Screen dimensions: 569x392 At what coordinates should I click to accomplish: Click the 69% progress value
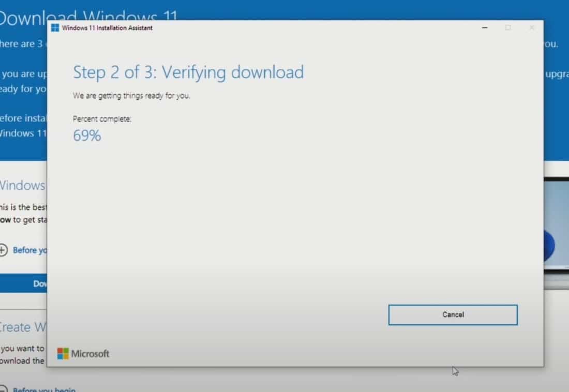click(87, 136)
